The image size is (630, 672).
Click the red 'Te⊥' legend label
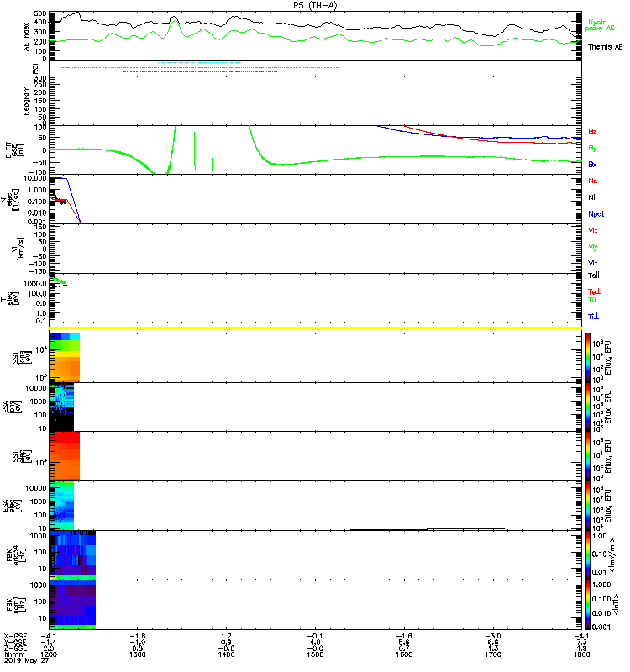point(594,291)
